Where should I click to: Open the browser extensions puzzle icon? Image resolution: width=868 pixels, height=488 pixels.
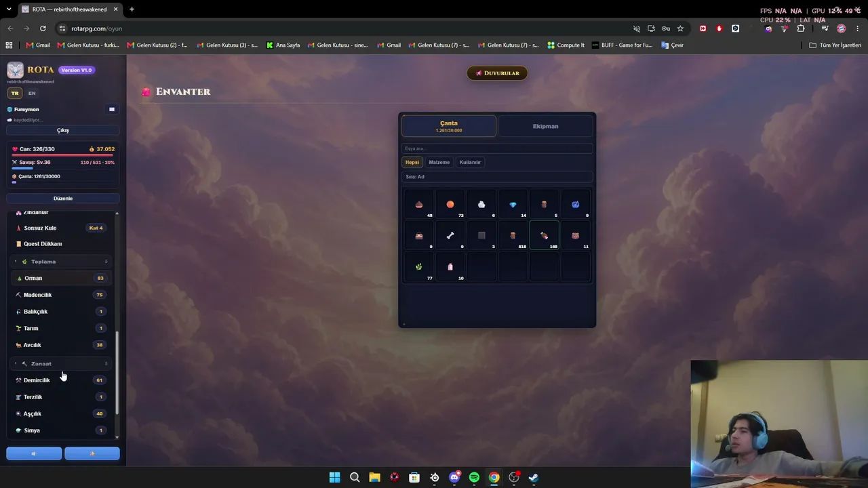click(x=801, y=28)
